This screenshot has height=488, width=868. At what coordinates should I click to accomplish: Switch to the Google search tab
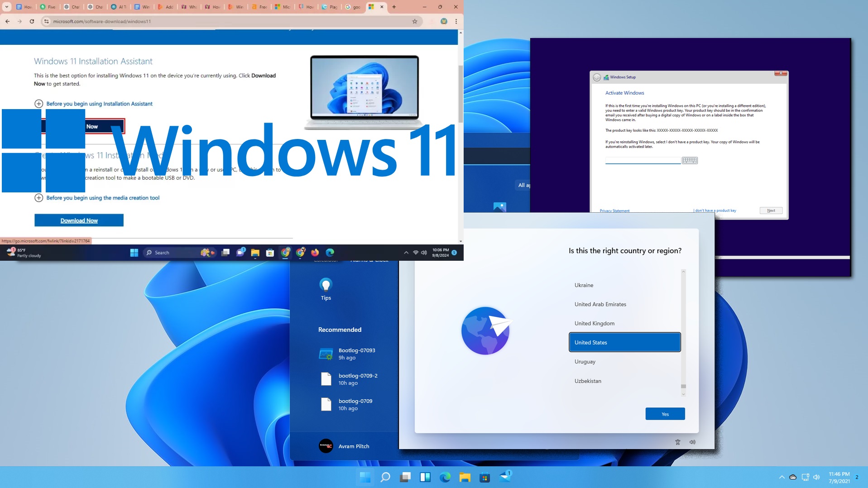[353, 7]
